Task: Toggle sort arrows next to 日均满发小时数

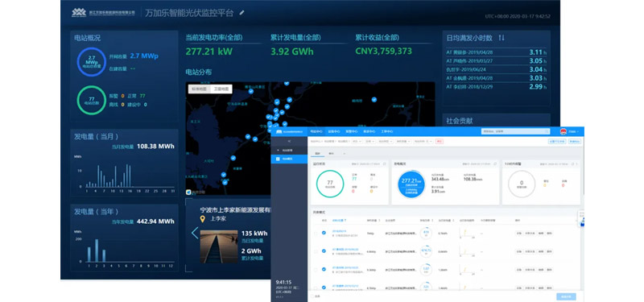Action: pyautogui.click(x=501, y=38)
